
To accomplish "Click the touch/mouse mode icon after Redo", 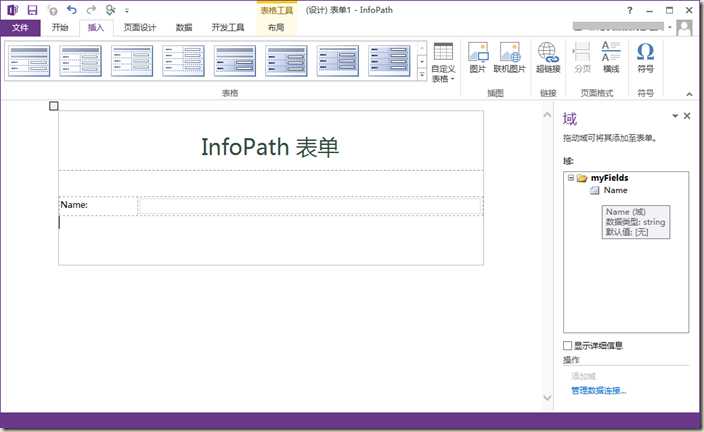I will click(110, 10).
